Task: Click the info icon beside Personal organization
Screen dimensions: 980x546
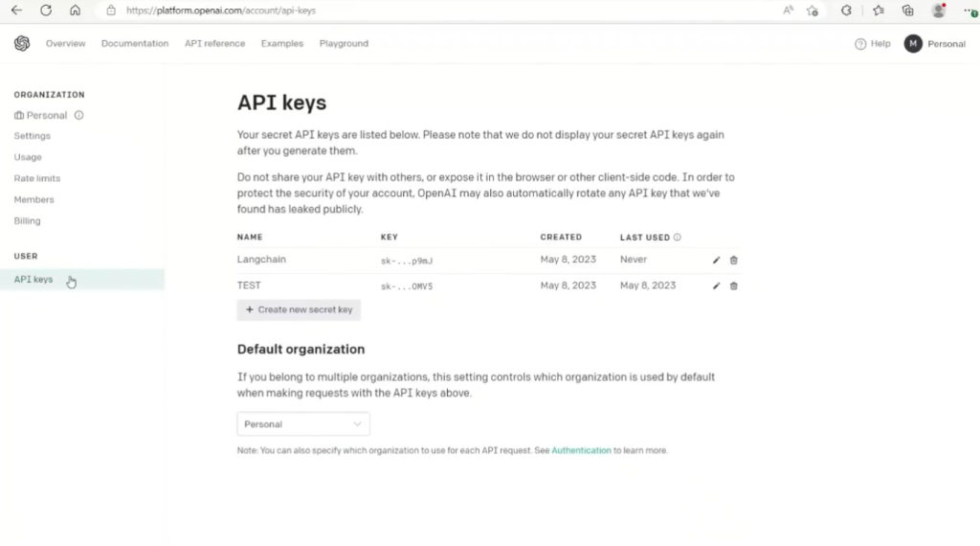Action: click(79, 115)
